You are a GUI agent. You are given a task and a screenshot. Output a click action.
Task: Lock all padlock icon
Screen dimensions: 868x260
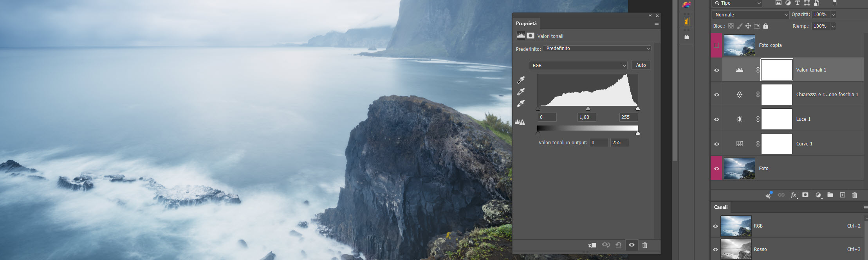[x=766, y=26]
